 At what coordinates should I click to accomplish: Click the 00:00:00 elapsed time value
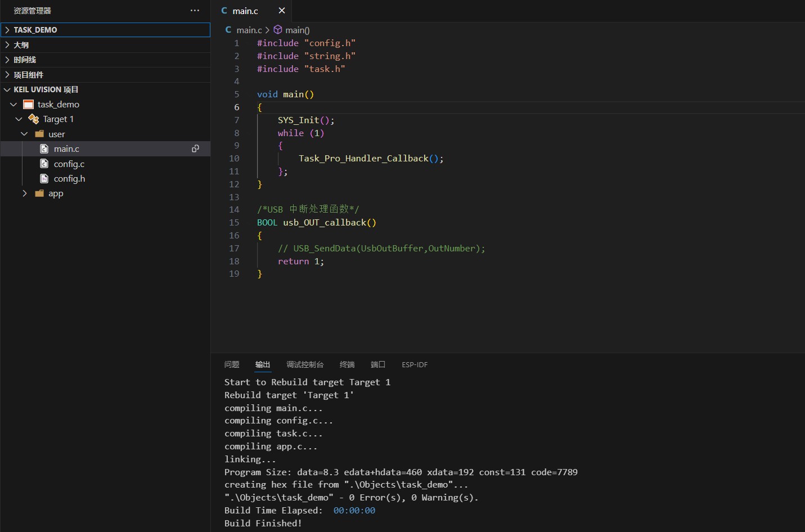pos(354,511)
